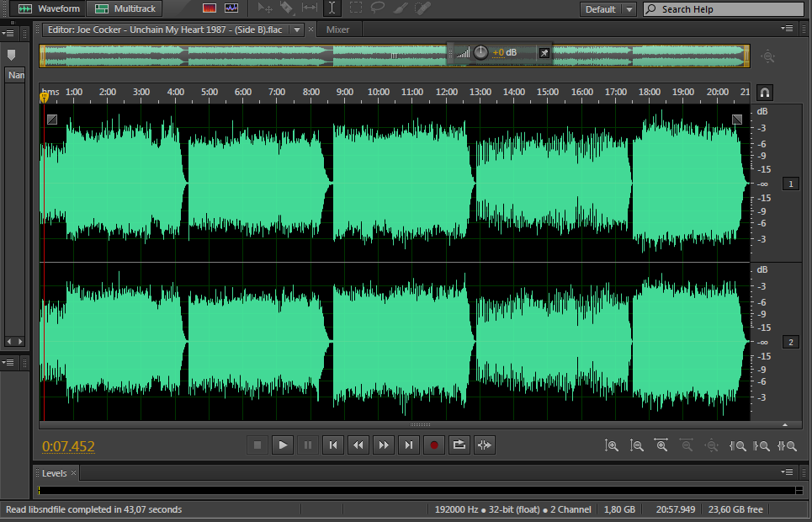Zoom out time
This screenshot has height=522, width=812.
coord(687,445)
